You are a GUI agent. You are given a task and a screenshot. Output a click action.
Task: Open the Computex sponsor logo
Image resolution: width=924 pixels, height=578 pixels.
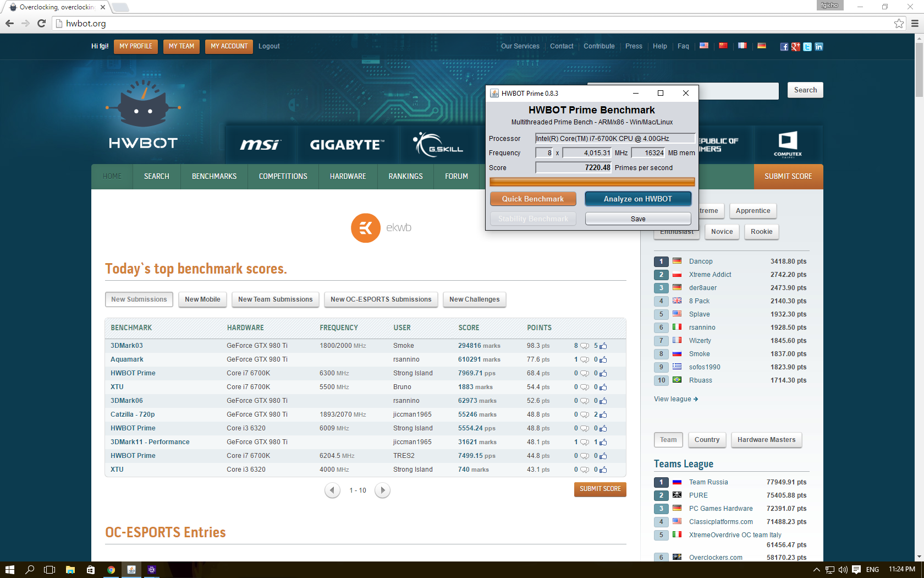[788, 144]
